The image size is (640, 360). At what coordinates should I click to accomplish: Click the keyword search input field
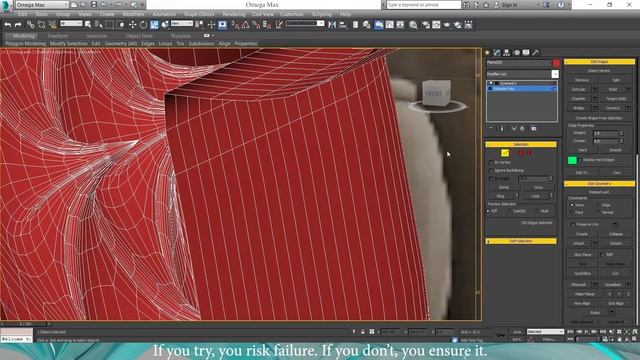pyautogui.click(x=423, y=5)
